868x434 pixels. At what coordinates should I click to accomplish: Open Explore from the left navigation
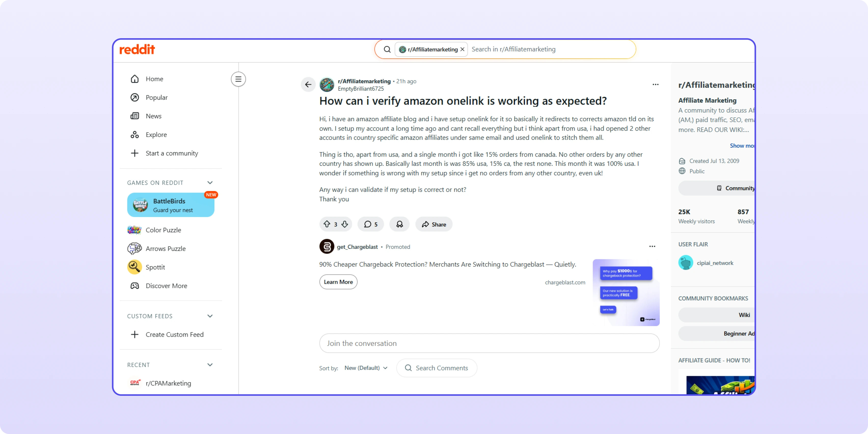coord(156,134)
